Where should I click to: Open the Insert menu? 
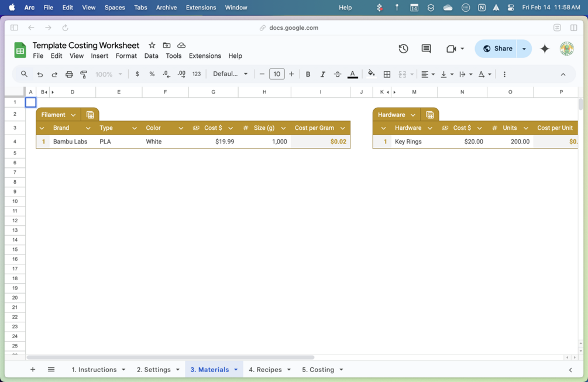click(99, 56)
